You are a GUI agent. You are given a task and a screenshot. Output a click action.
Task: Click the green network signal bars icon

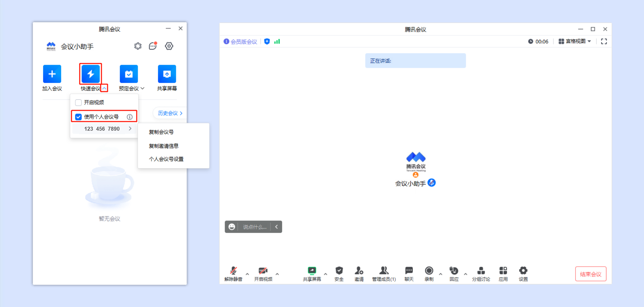tap(277, 41)
